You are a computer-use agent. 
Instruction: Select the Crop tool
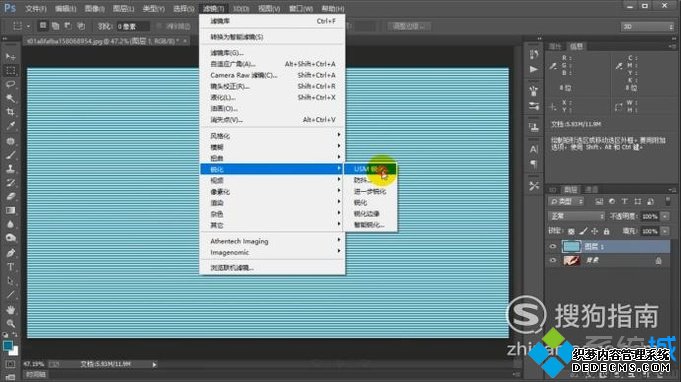tap(10, 112)
